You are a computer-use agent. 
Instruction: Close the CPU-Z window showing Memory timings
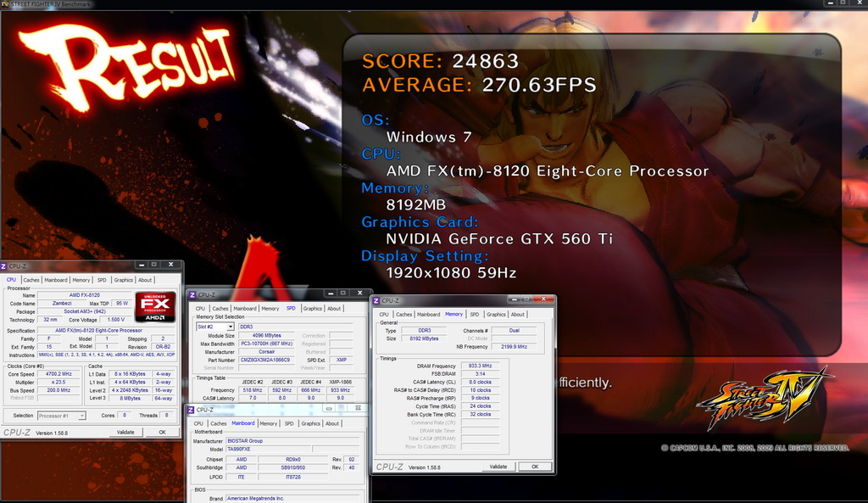[x=543, y=299]
